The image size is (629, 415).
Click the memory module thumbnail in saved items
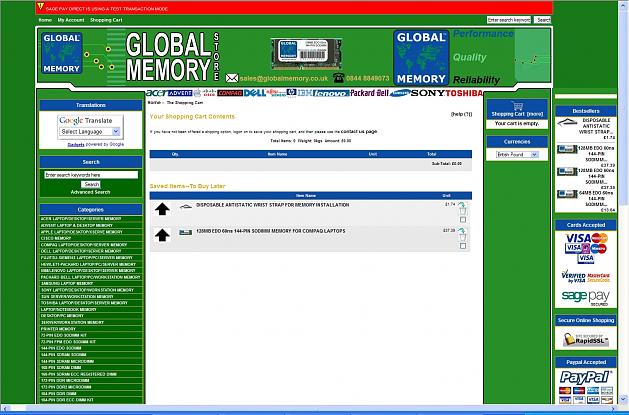[x=185, y=233]
